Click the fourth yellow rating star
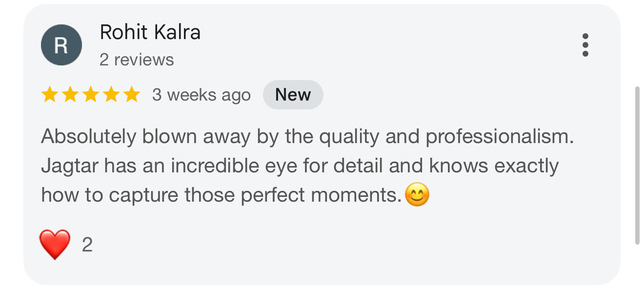The height and width of the screenshot is (292, 644). tap(111, 95)
